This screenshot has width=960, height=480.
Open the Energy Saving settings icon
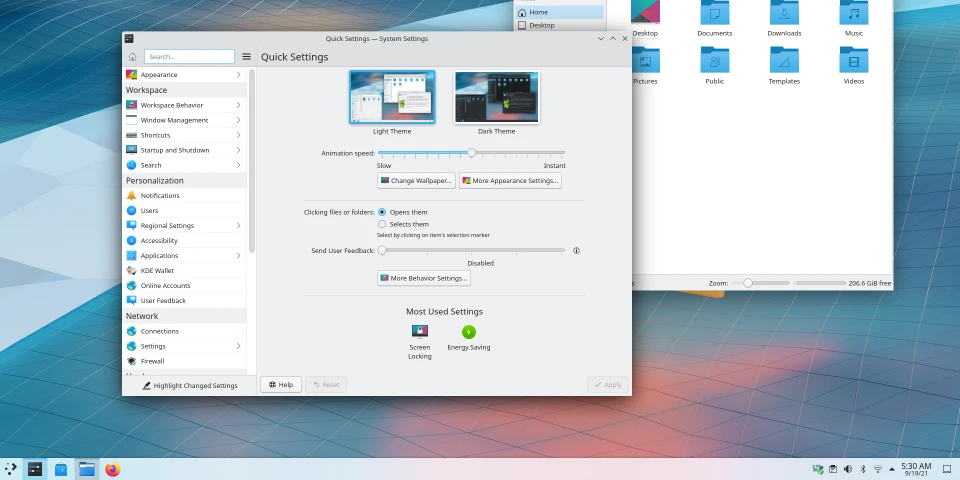click(x=469, y=332)
